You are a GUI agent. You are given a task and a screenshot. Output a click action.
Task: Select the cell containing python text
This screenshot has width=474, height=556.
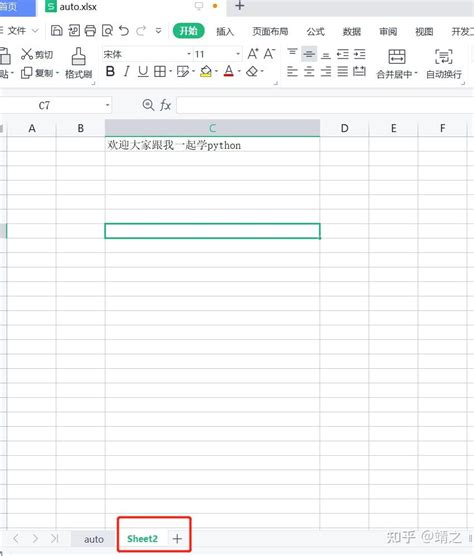[212, 145]
